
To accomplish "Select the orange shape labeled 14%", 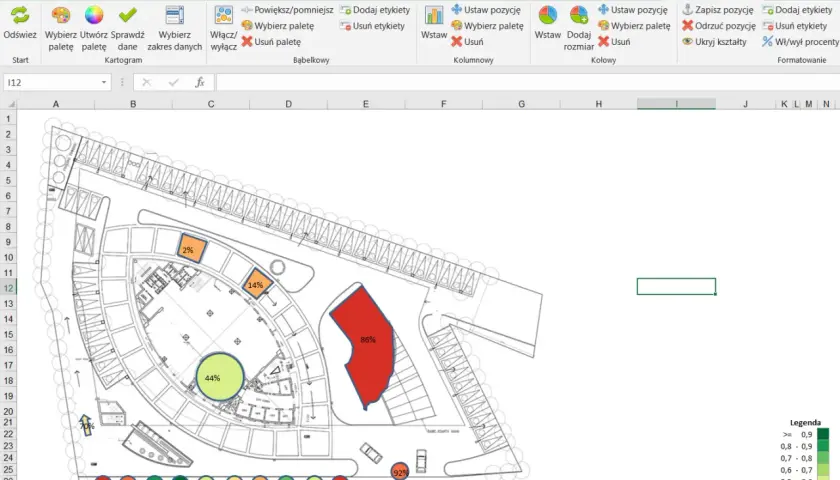I will 257,284.
